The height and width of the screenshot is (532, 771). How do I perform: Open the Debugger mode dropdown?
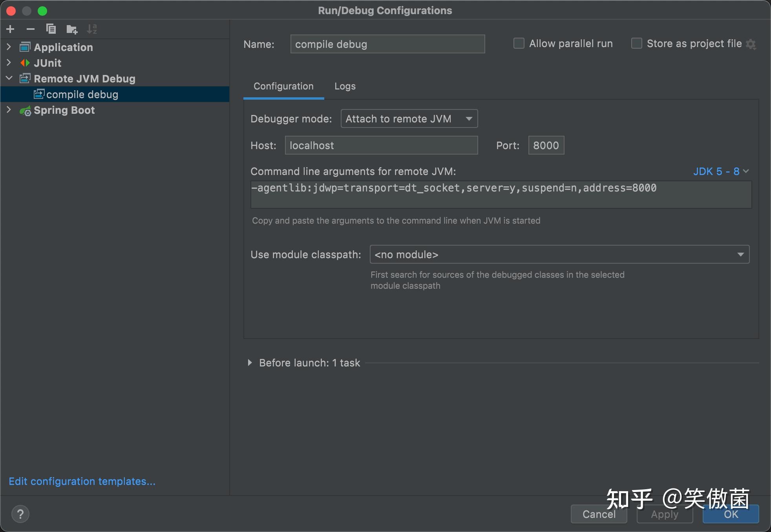409,119
